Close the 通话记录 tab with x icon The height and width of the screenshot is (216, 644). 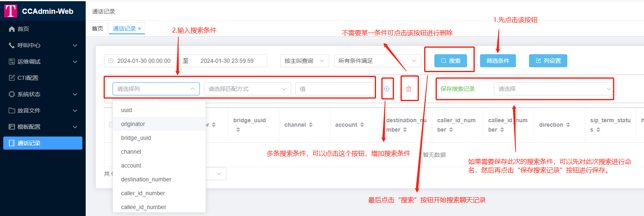(139, 29)
